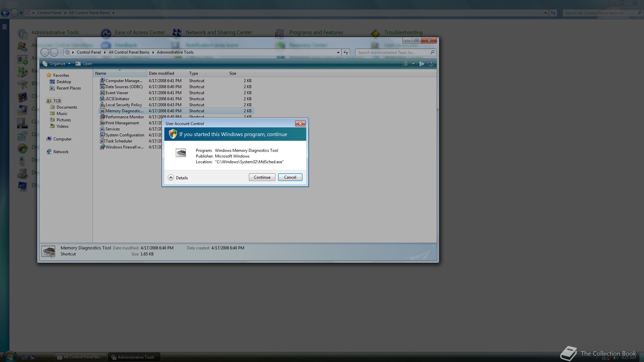Click Continue in User Account Control dialog
The image size is (644, 362).
pos(262,177)
